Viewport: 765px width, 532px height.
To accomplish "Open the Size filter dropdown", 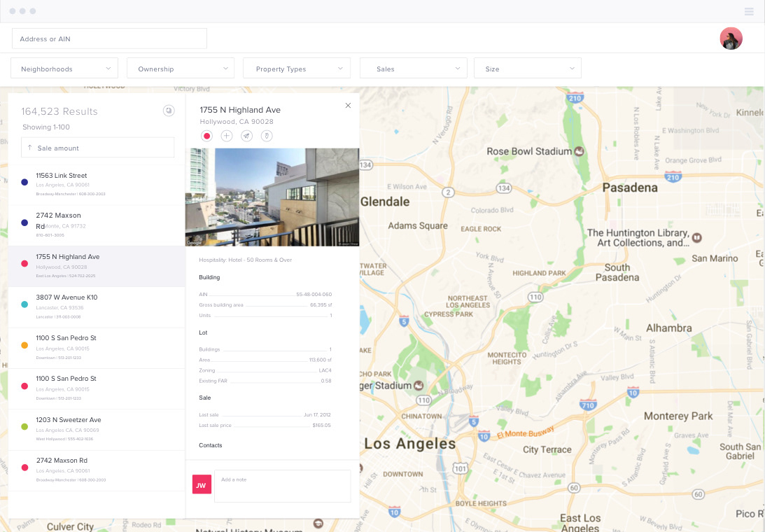I will pyautogui.click(x=528, y=69).
